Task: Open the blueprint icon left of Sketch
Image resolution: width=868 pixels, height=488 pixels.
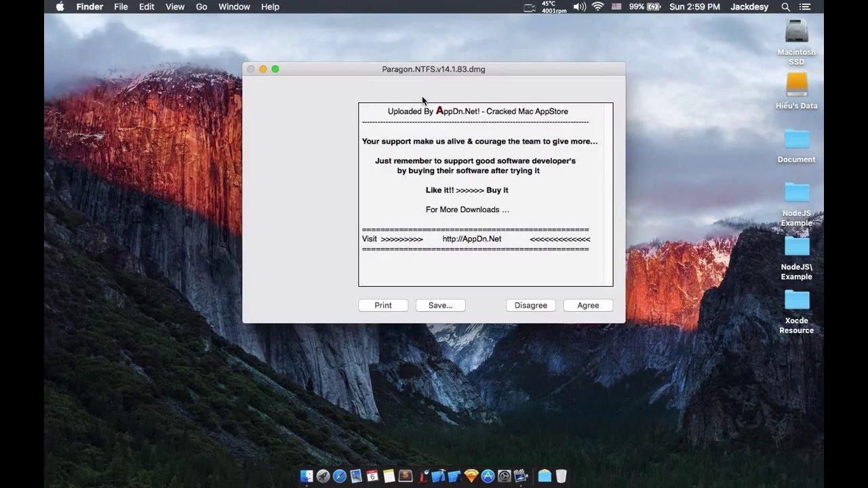Action: pyautogui.click(x=454, y=476)
